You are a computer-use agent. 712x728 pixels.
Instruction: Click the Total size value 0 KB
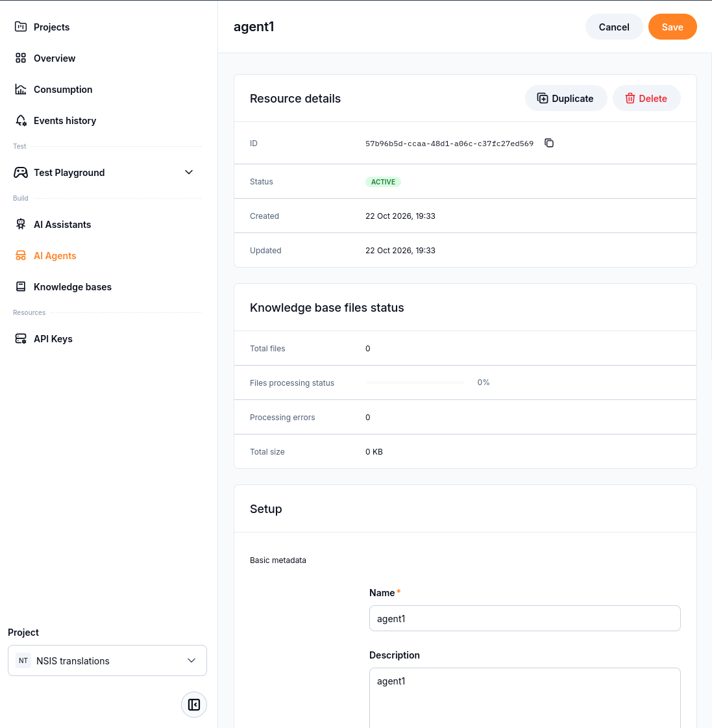coord(374,452)
